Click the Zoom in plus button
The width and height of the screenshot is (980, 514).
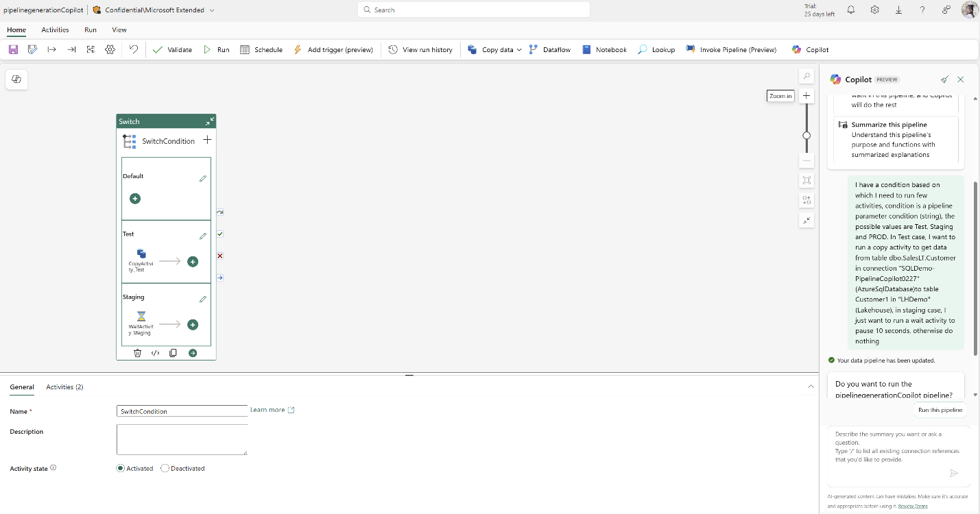[x=806, y=96]
